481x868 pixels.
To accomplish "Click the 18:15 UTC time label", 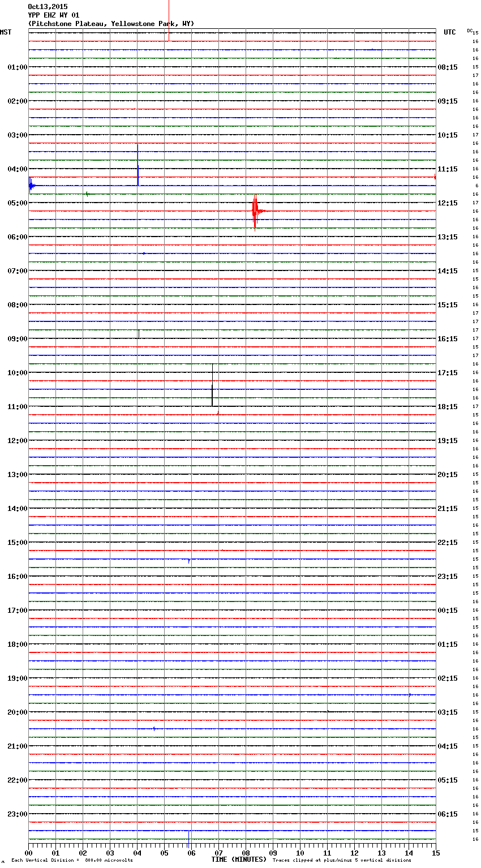I will point(448,407).
